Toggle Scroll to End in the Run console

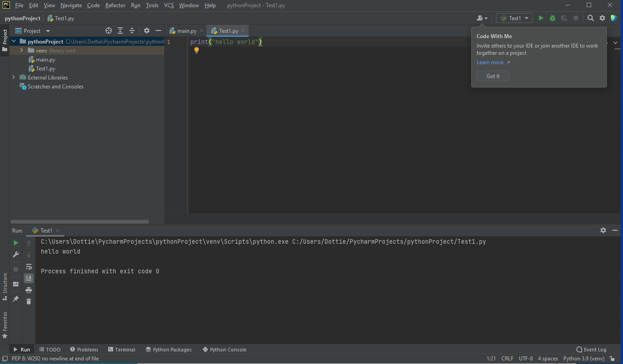pos(29,278)
